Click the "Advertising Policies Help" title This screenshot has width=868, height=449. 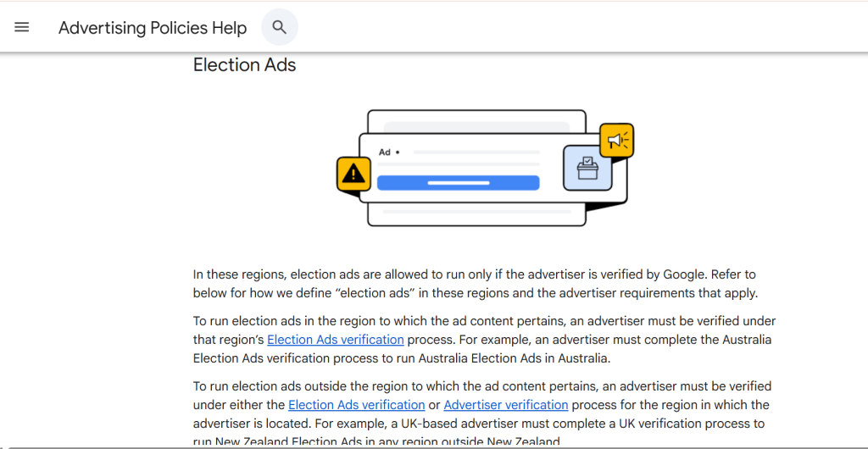pyautogui.click(x=153, y=28)
